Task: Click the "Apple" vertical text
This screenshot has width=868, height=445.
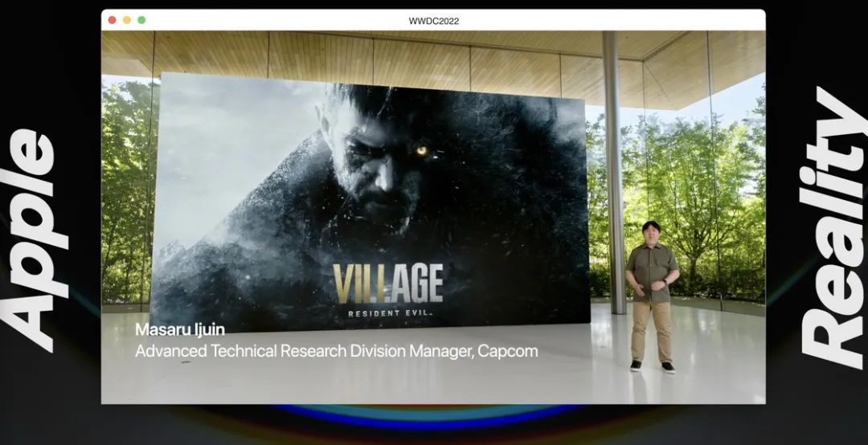Action: pyautogui.click(x=36, y=240)
